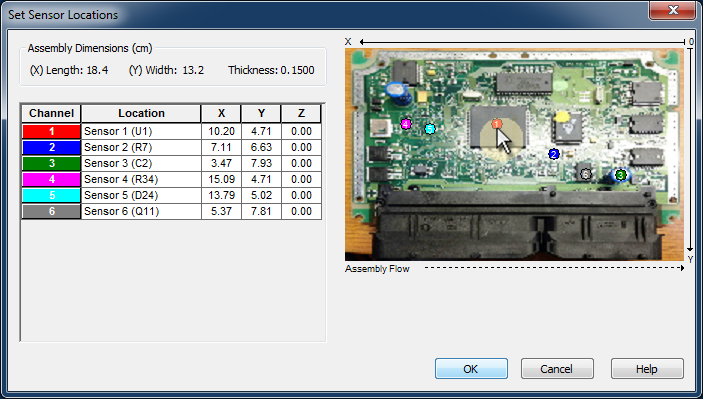Click the red Channel 1 swatch
703x399 pixels.
[x=52, y=131]
